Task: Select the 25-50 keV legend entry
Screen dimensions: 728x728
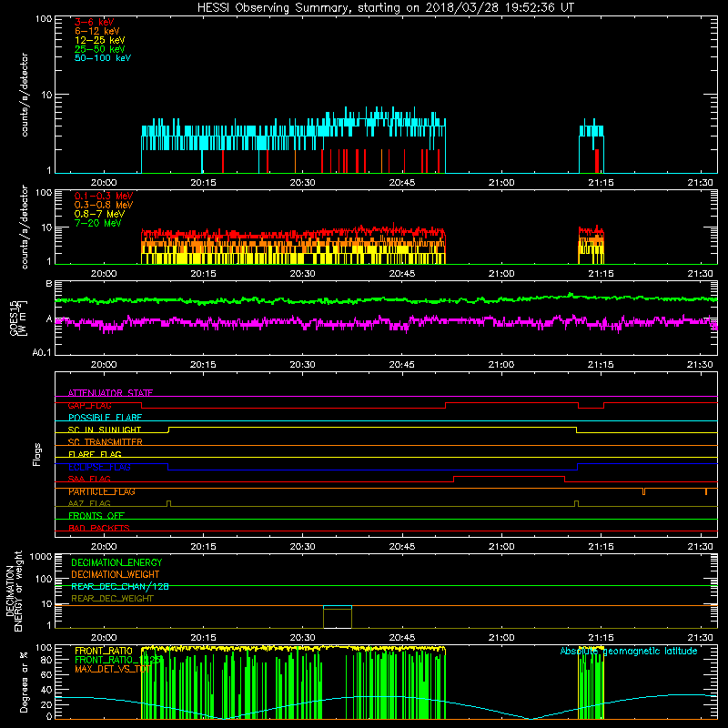Action: (99, 49)
